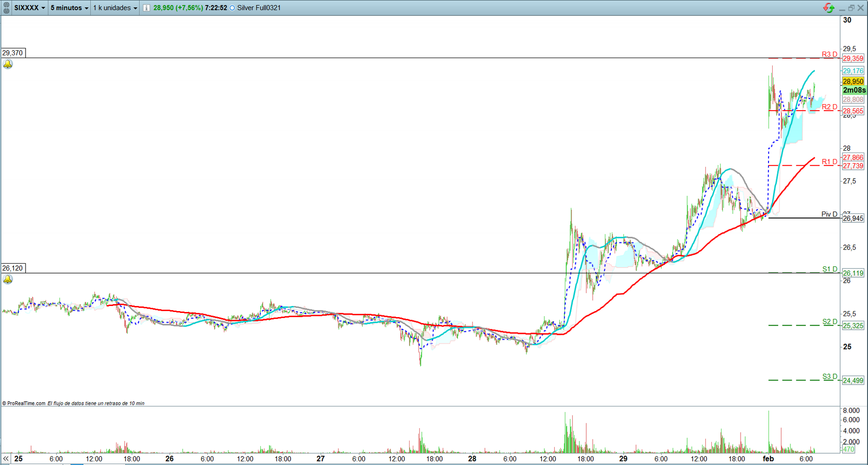
Task: Click date label 28 on time axis
Action: (x=472, y=459)
